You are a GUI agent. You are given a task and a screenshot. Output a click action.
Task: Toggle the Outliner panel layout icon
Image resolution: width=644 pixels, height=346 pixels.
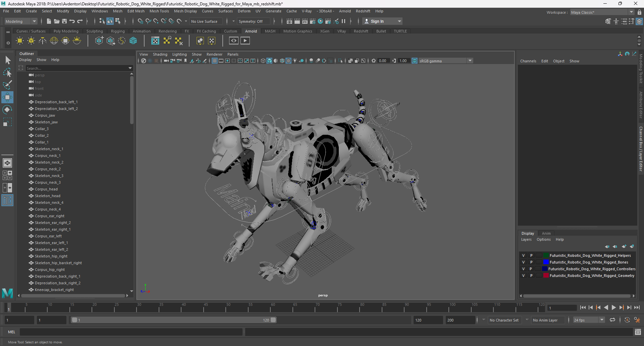7,200
